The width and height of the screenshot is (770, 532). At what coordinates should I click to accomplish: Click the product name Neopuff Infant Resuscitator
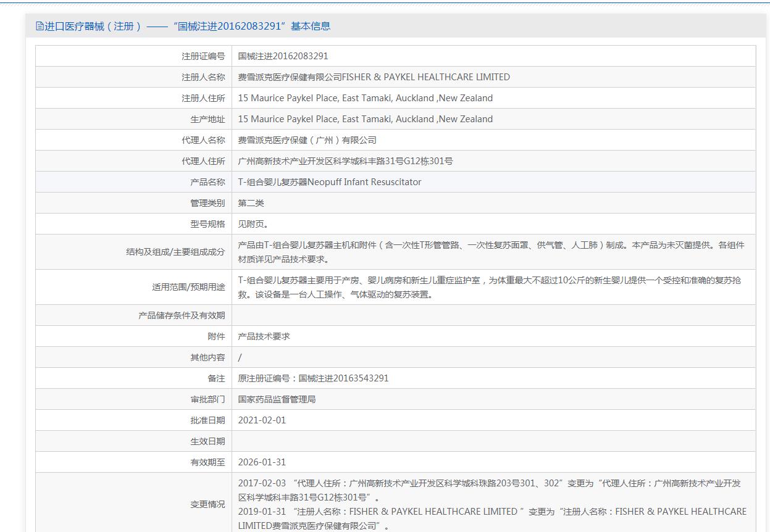[329, 182]
